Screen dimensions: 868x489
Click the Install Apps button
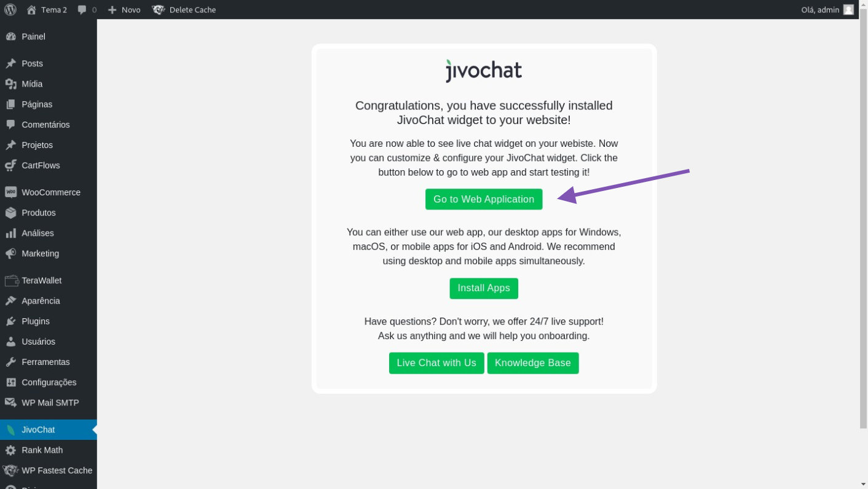click(x=484, y=288)
